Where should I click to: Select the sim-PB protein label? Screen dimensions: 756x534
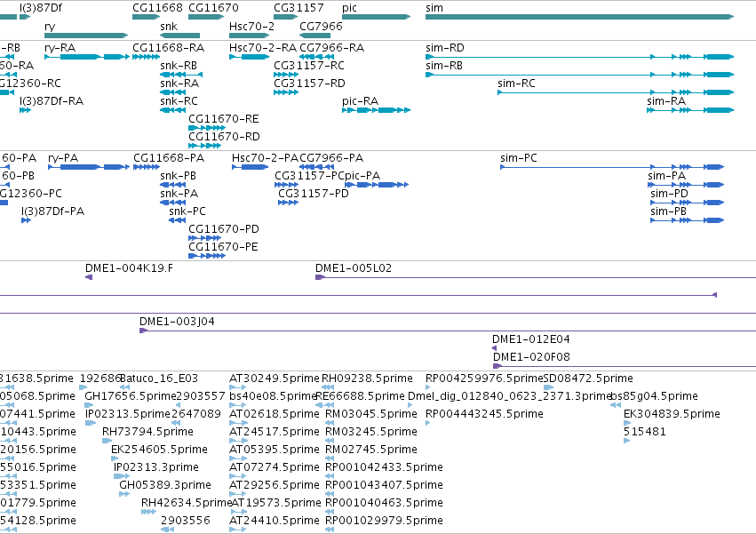click(668, 211)
